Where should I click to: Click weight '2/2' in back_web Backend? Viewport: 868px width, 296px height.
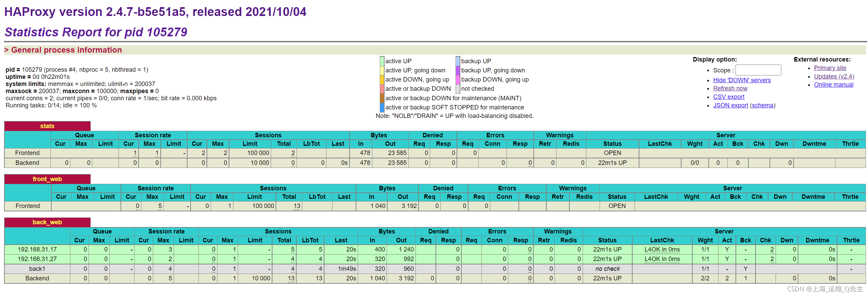click(705, 278)
